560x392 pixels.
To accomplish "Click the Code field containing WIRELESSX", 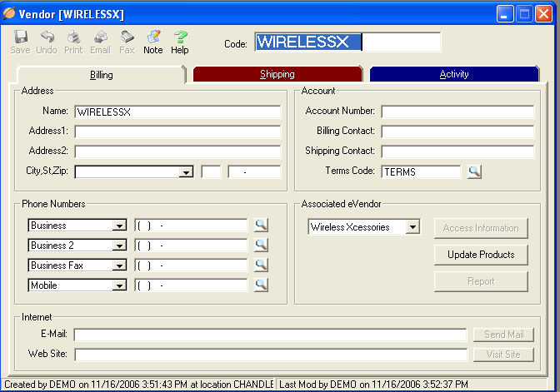I will coord(347,42).
